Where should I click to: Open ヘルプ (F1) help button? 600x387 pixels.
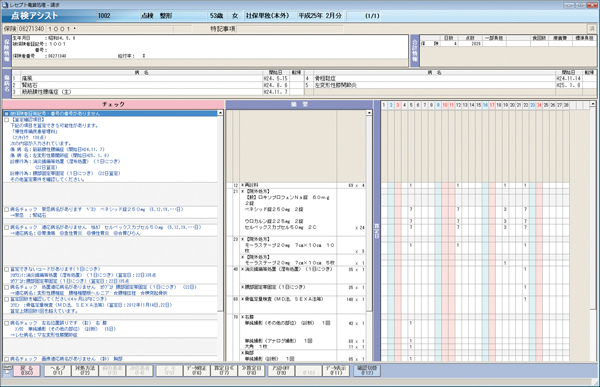pyautogui.click(x=57, y=370)
